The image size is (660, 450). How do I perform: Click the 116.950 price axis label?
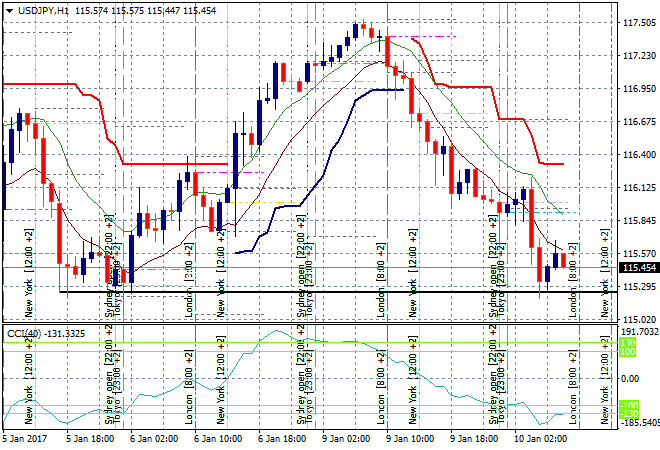coord(638,89)
